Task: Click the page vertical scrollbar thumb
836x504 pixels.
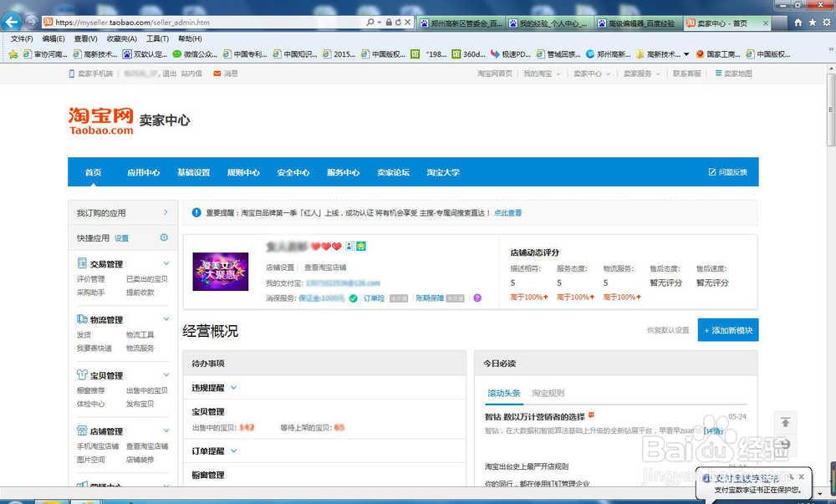Action: tap(831, 109)
